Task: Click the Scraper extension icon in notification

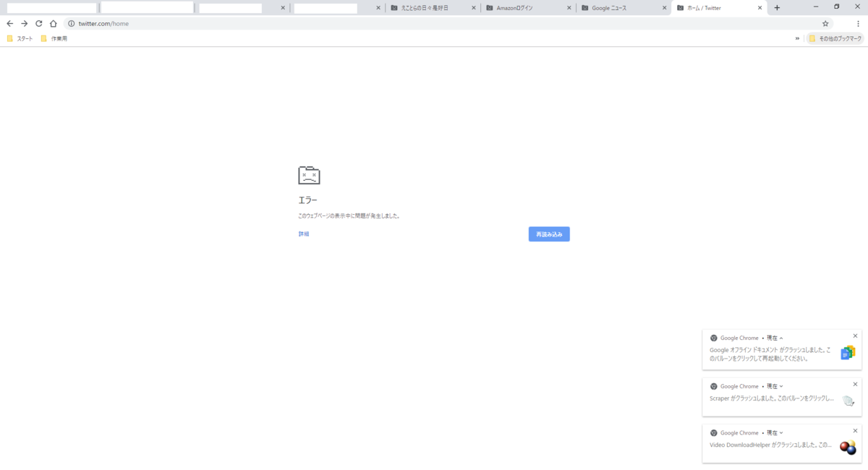Action: point(848,400)
